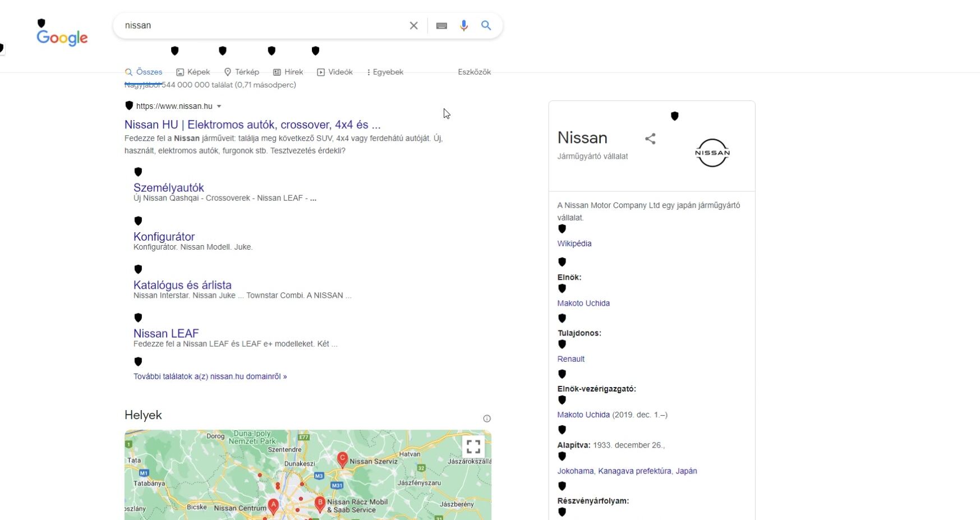The height and width of the screenshot is (520, 980).
Task: Select map marker A for Nissan Centrum
Action: pyautogui.click(x=273, y=507)
